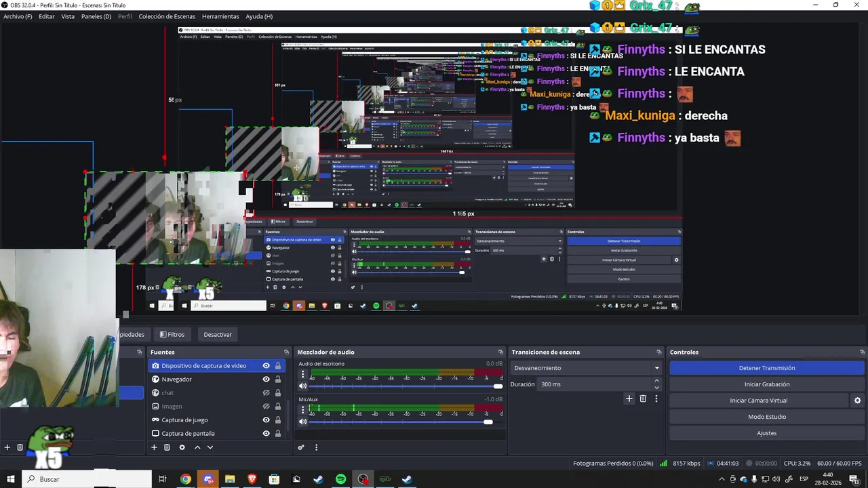Switch to Modo Estudio
Screen dimensions: 868x488
pyautogui.click(x=767, y=417)
